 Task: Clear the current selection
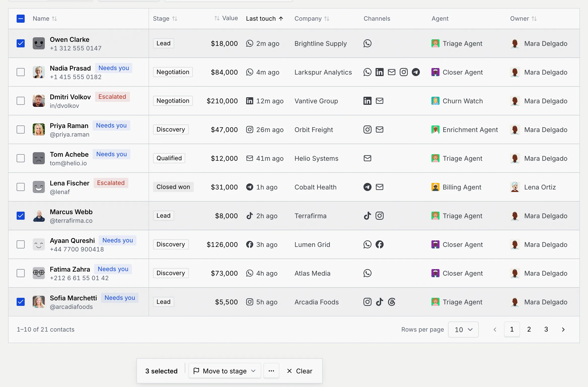coord(300,371)
